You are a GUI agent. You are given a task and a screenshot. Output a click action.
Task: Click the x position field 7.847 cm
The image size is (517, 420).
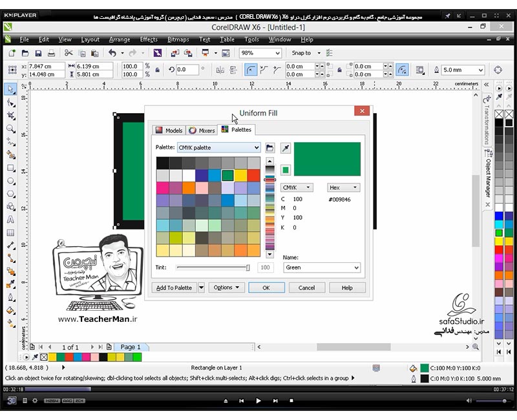click(x=46, y=67)
